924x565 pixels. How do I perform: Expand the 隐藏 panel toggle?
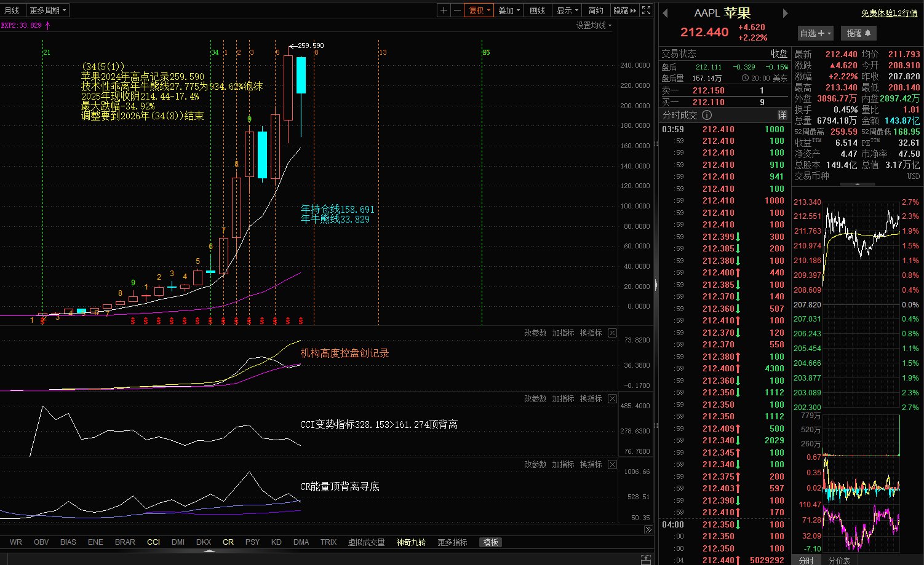[624, 10]
